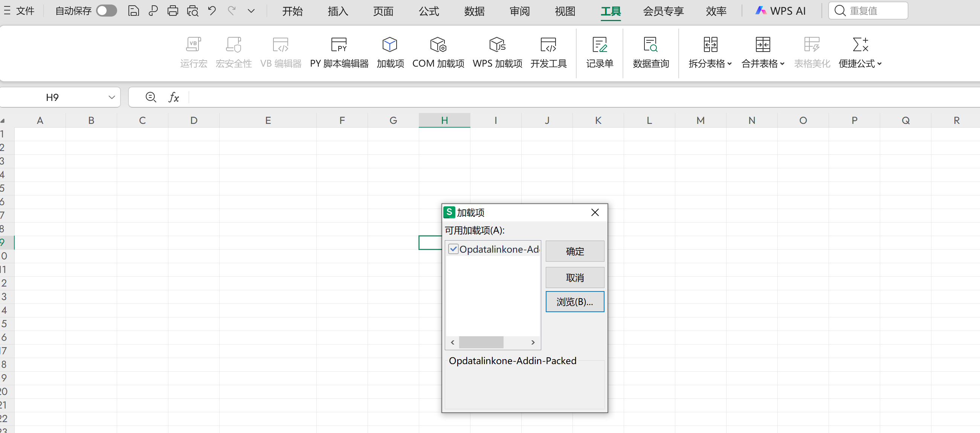Open WPS AI assistant

pos(781,11)
